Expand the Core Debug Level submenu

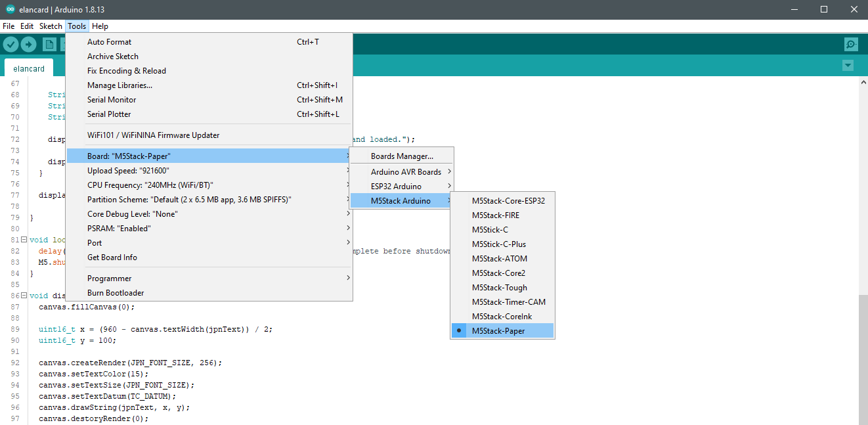click(x=209, y=214)
